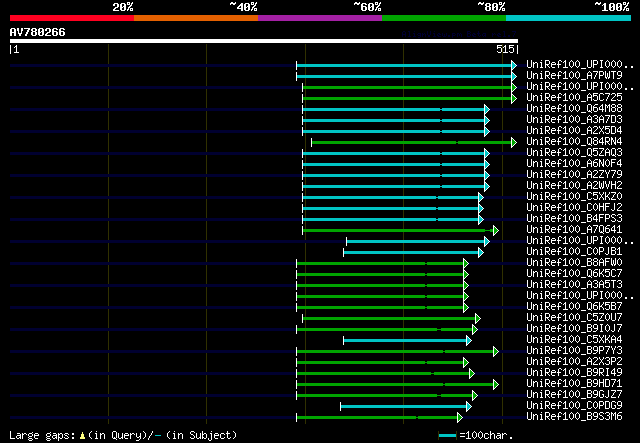Open hit UniRef100_A2X5D4

pos(574,131)
